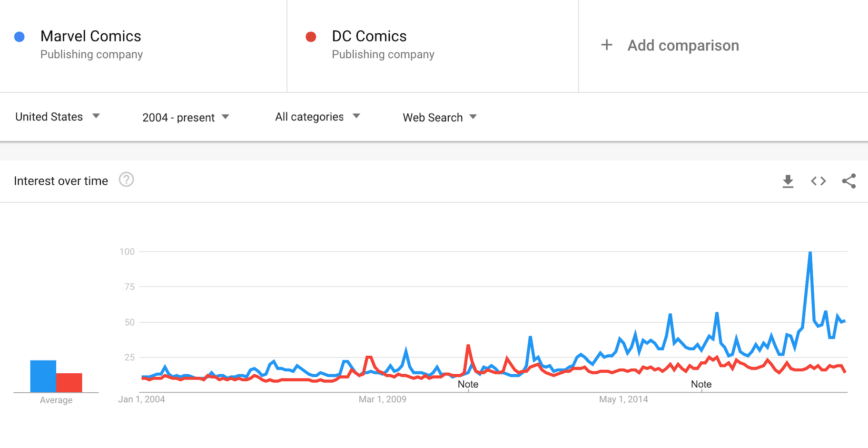Screen dimensions: 868x448
Task: Click the share chart icon
Action: pos(849,181)
